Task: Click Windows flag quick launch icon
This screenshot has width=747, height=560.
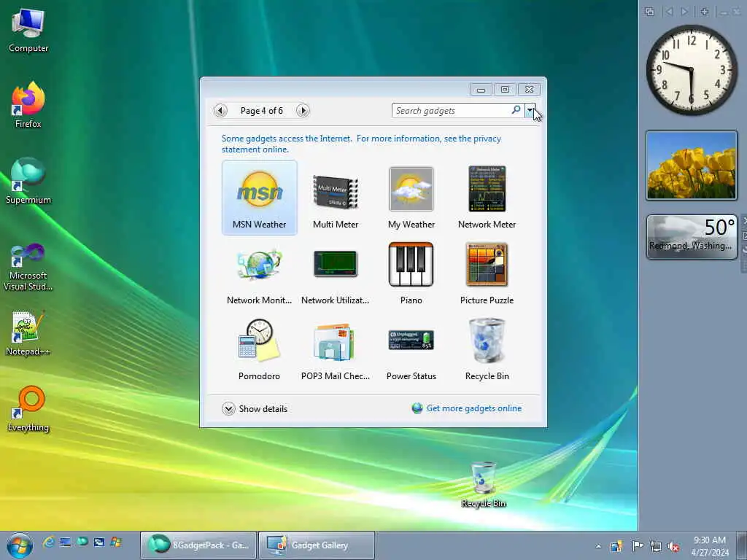Action: click(x=116, y=542)
